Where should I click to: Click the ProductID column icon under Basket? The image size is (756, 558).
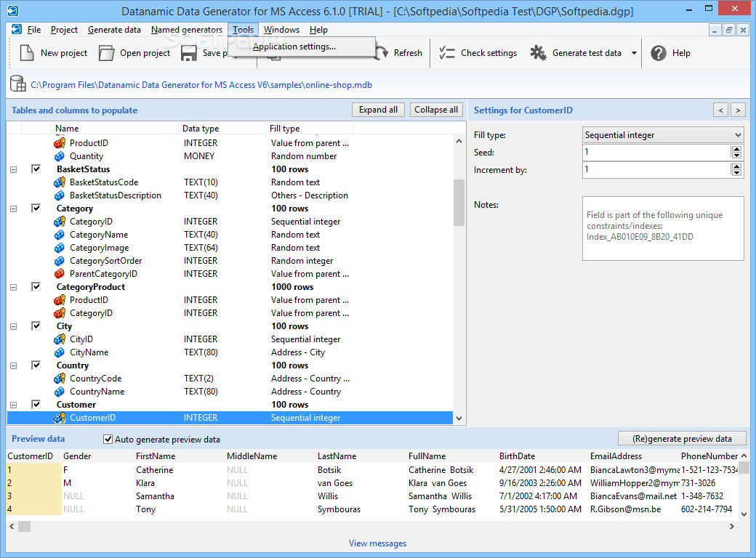point(60,143)
